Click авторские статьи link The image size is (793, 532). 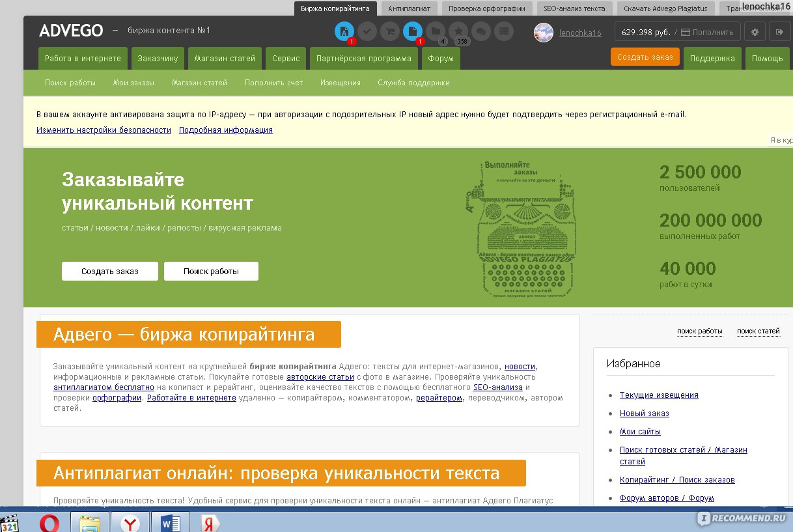320,377
